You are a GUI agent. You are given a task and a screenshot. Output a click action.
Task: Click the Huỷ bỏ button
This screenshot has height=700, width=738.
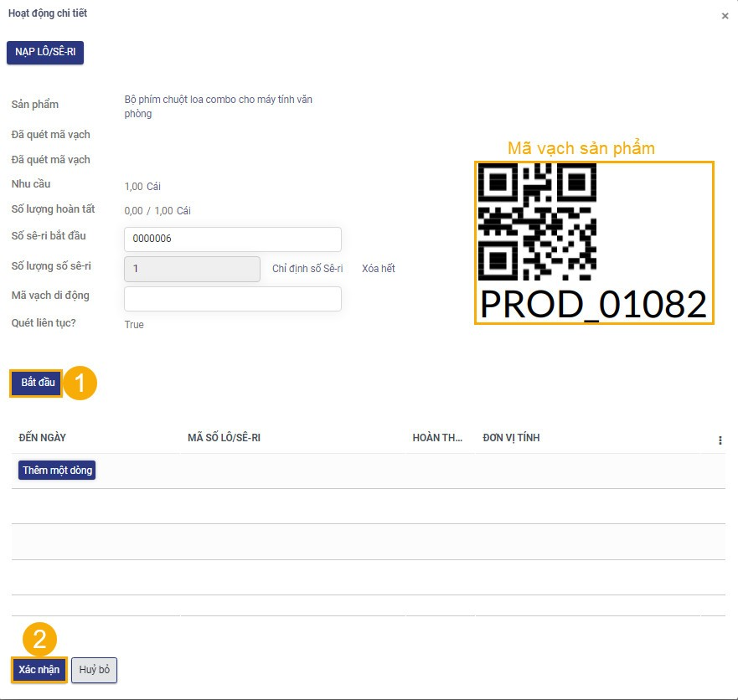[x=94, y=670]
